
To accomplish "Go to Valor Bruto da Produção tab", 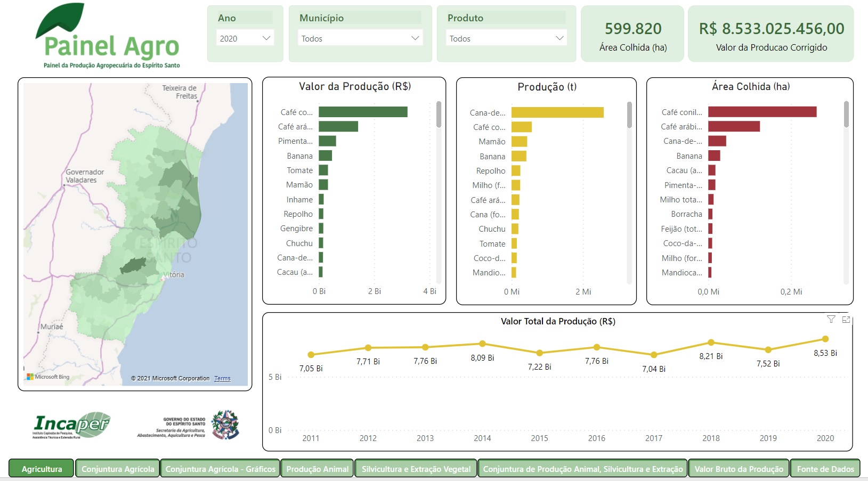I will [739, 469].
